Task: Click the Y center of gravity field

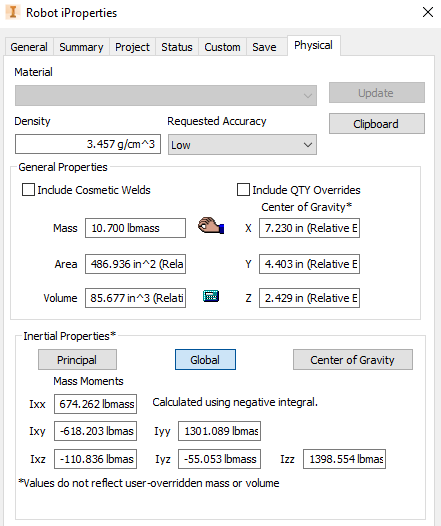Action: [309, 264]
